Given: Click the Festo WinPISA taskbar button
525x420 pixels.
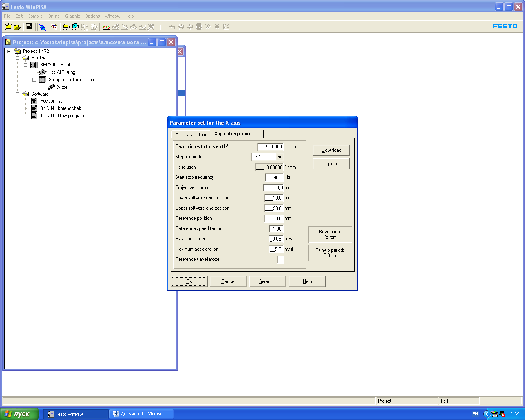Looking at the screenshot, I should point(76,414).
